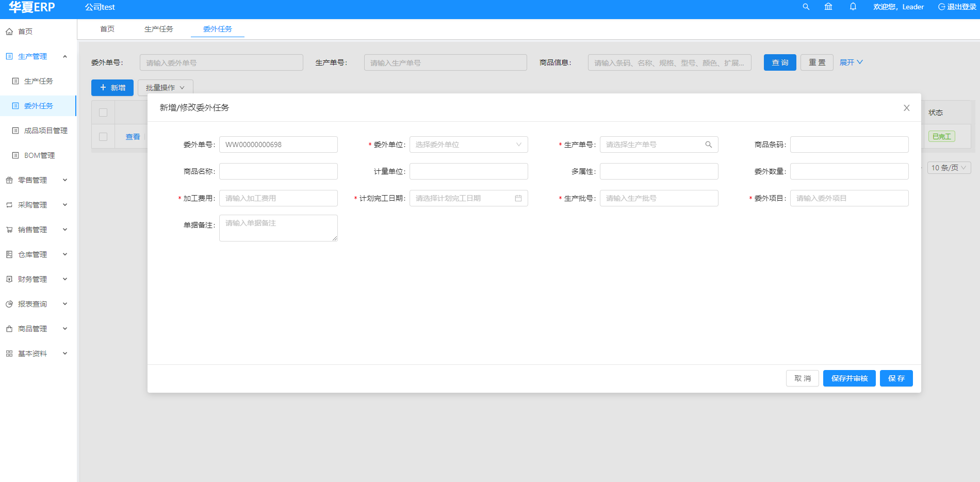Expand the 采购管理 menu chevron
The image size is (980, 482).
coord(65,205)
